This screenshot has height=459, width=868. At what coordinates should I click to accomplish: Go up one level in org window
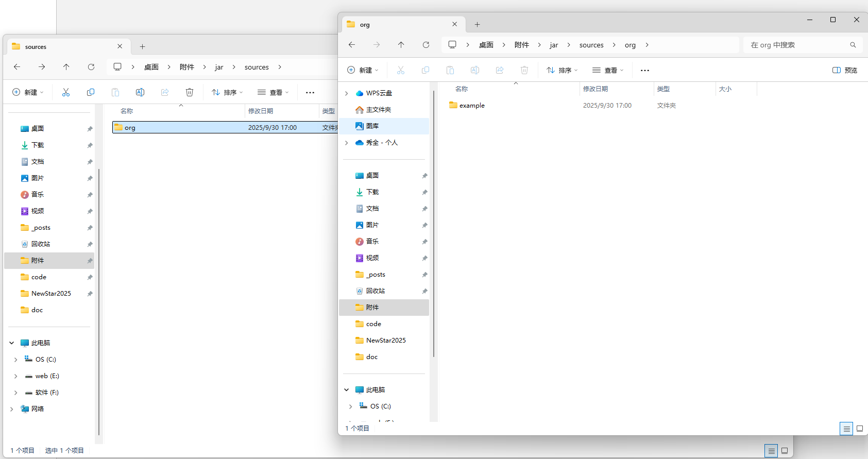point(401,45)
